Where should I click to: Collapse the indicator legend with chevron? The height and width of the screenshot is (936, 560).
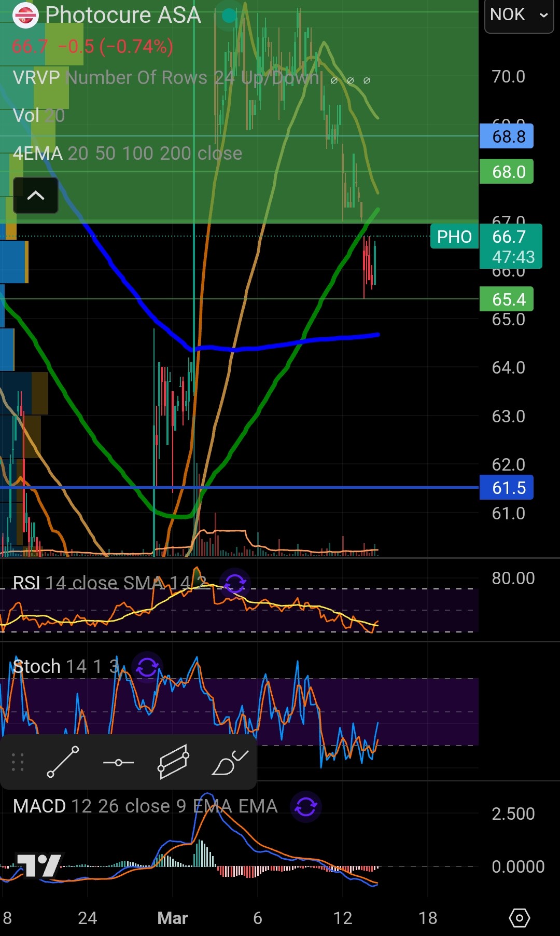tap(35, 196)
